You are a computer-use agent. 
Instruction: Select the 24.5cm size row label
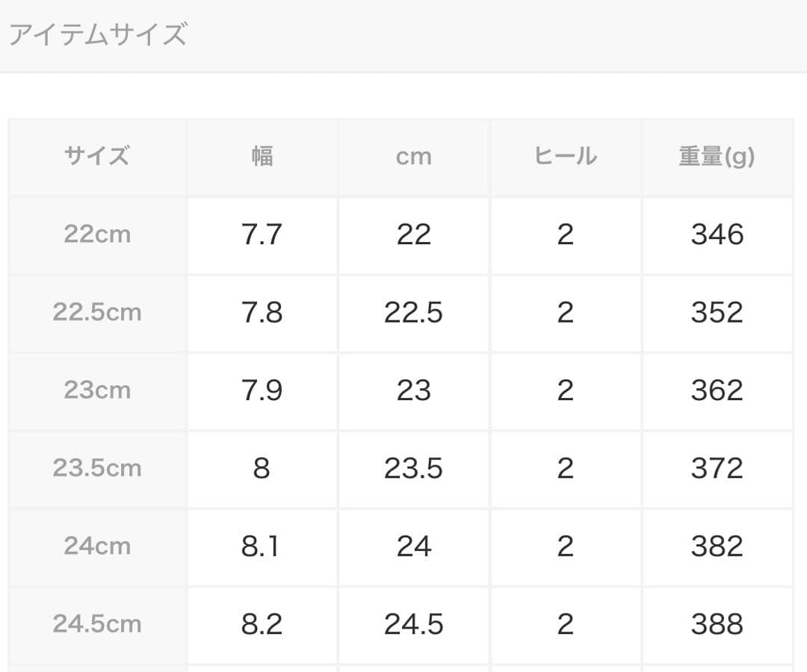(x=97, y=624)
